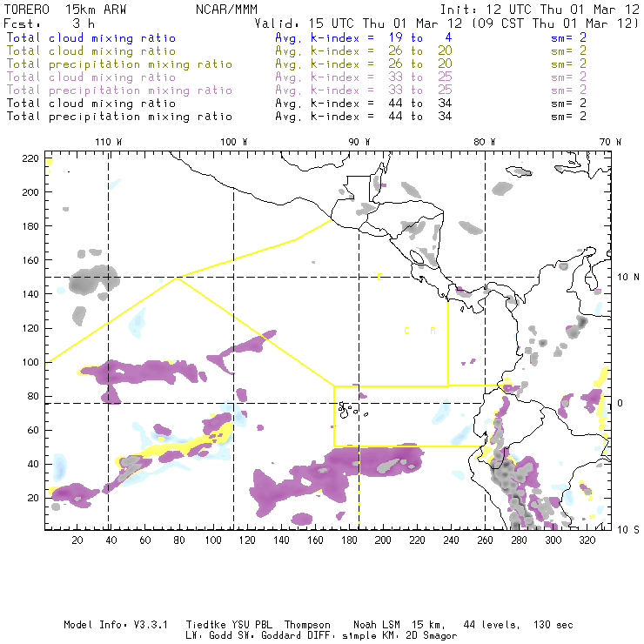Click the '320' horizontal axis tick label

click(587, 540)
